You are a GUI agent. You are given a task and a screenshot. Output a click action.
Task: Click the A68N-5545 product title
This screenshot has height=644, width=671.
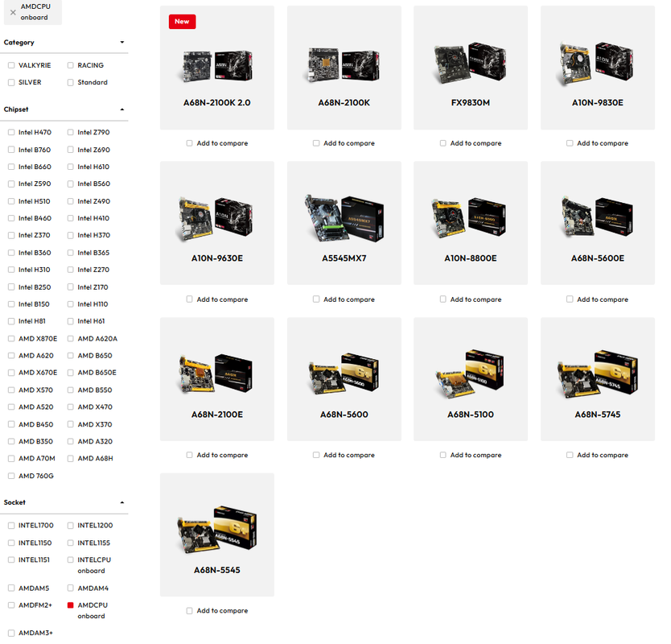pos(217,571)
